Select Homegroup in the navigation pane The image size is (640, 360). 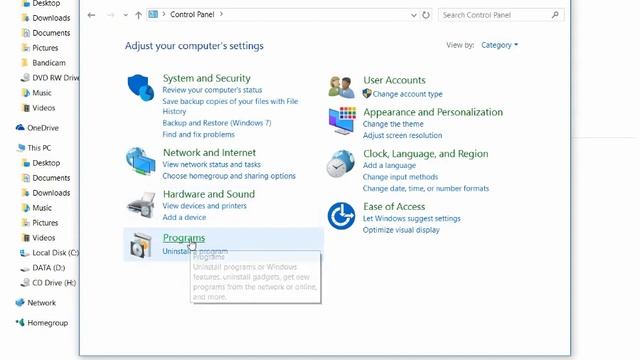(x=42, y=323)
